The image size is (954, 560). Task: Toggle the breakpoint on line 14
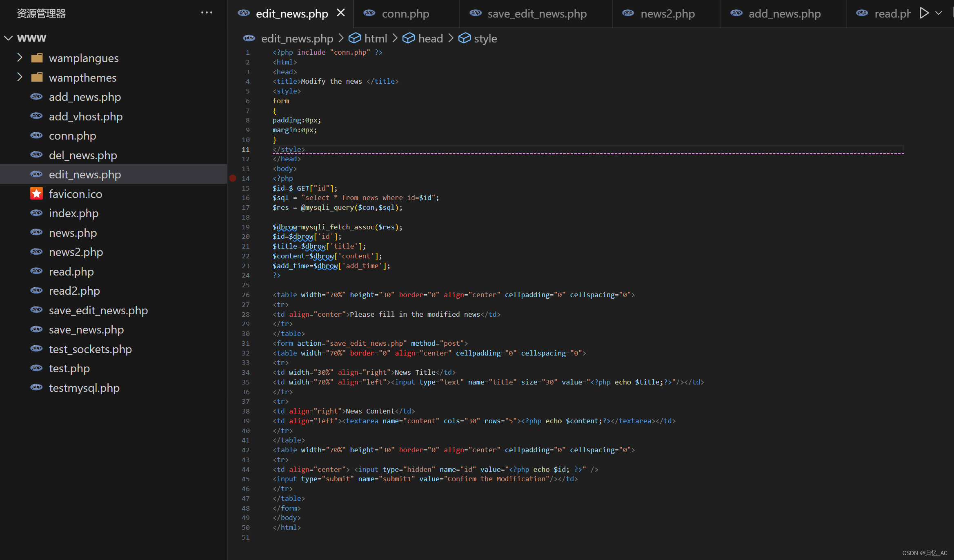233,178
